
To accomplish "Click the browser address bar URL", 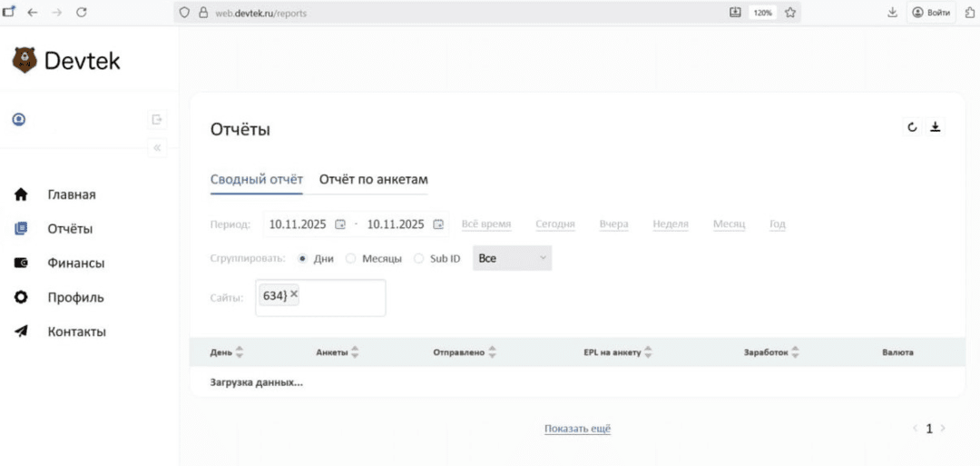I will (260, 12).
